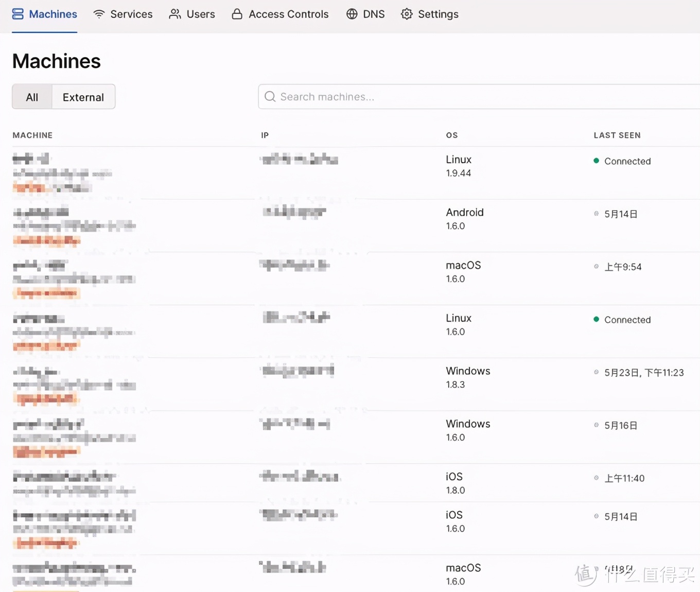Click the Connected status of Linux 1.6.0
The height and width of the screenshot is (592, 700).
(627, 320)
